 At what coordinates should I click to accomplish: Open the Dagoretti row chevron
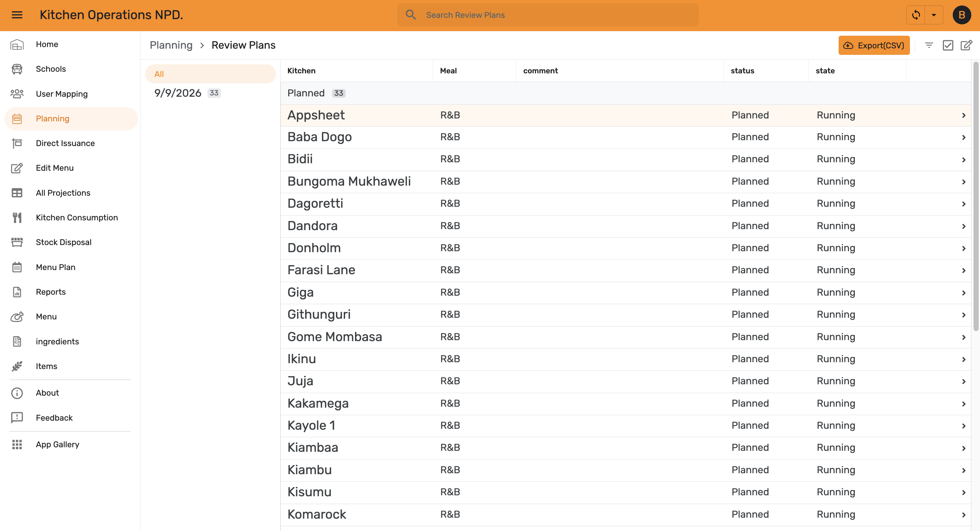click(964, 204)
